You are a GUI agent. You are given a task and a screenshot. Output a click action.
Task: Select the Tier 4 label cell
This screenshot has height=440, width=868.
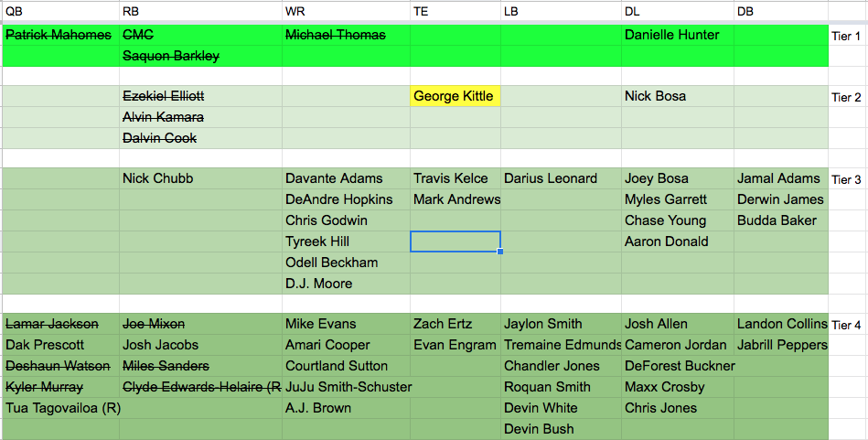(x=848, y=325)
